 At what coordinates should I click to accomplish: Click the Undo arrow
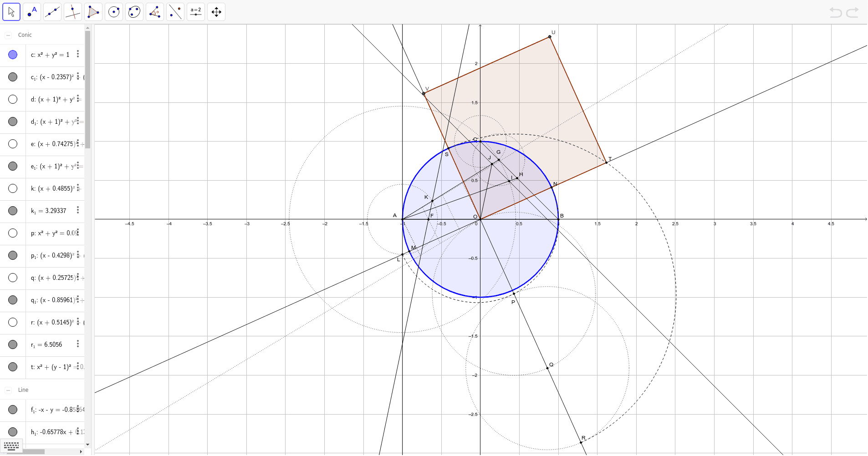pyautogui.click(x=836, y=12)
